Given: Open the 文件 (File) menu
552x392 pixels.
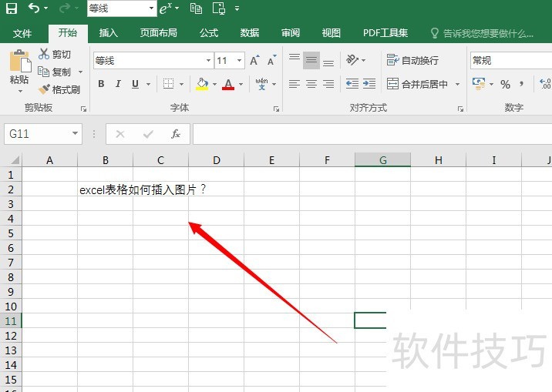Looking at the screenshot, I should pos(22,33).
